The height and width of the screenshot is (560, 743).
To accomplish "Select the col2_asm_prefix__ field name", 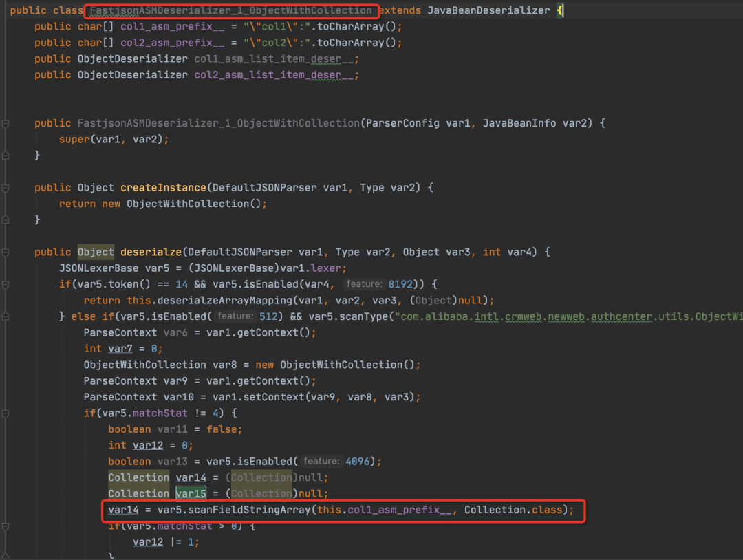I will coord(173,43).
